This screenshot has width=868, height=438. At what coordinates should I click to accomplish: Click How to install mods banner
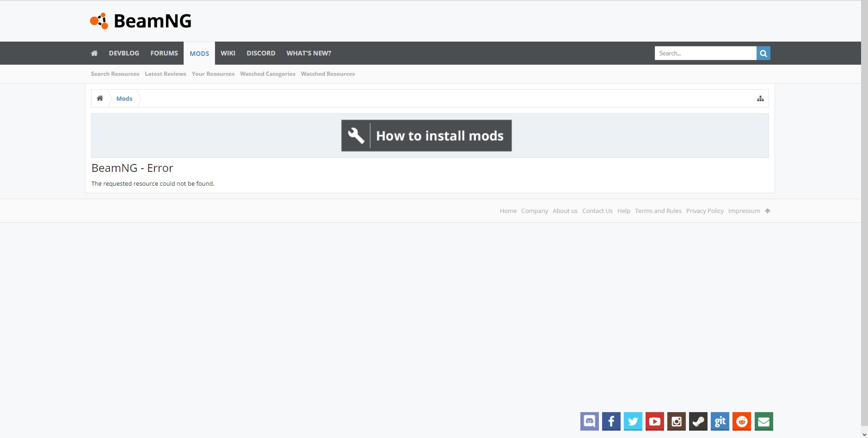[x=426, y=136]
